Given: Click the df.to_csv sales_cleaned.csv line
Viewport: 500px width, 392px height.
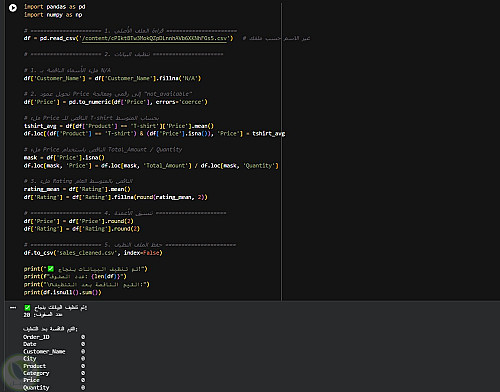Looking at the screenshot, I should pyautogui.click(x=93, y=253).
